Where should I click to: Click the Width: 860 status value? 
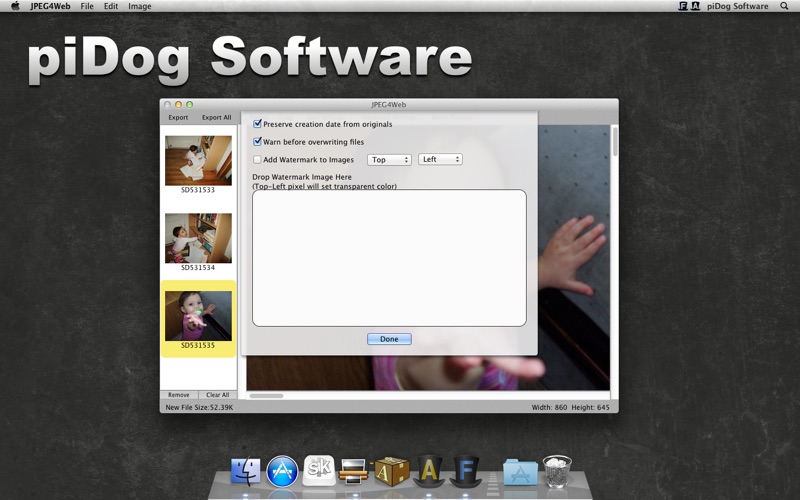(x=549, y=407)
